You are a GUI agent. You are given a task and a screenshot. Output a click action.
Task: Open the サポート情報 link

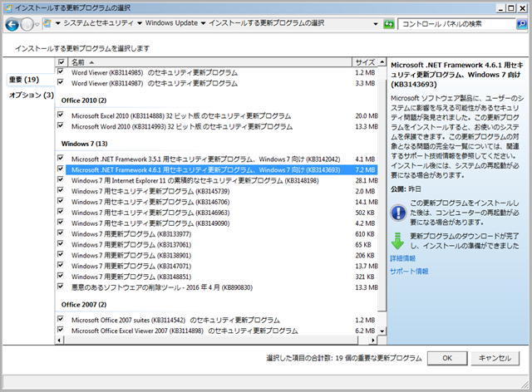point(409,272)
